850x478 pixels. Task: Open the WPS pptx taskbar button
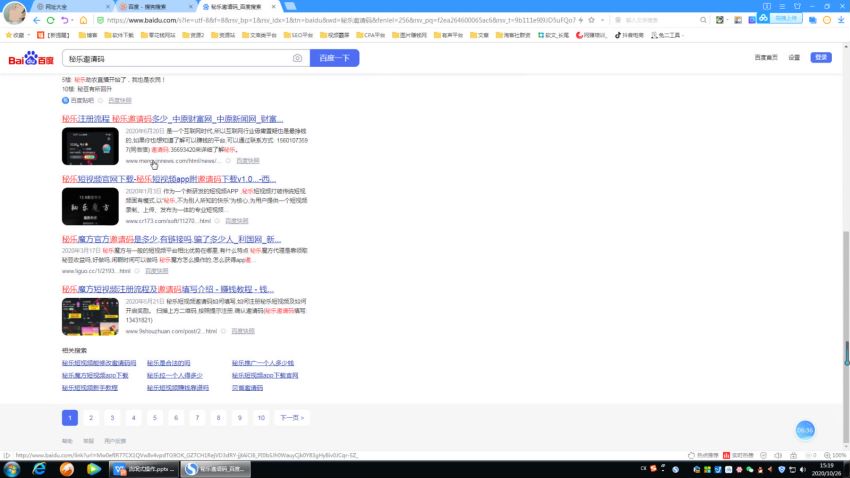[x=145, y=469]
